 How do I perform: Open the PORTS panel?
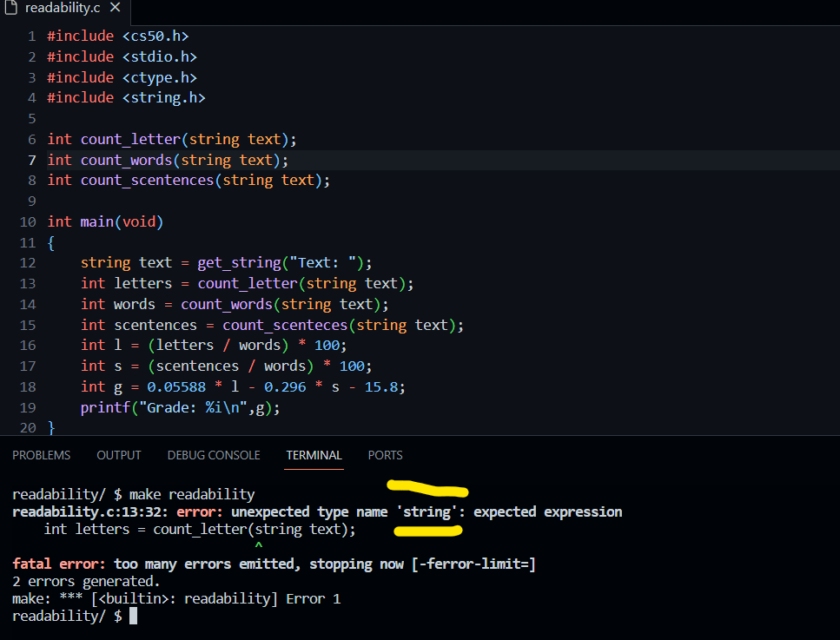click(x=385, y=455)
